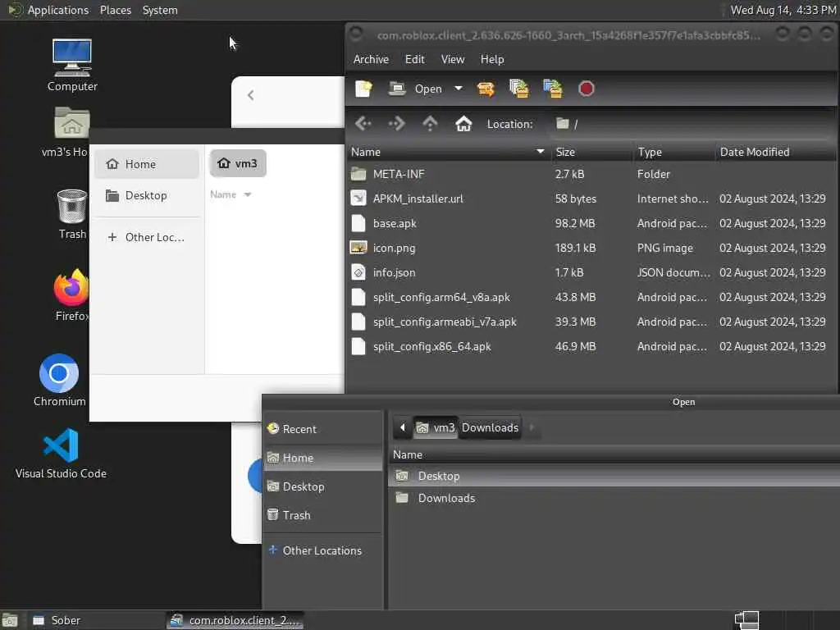Select split_config.x86_64.apk
Screen dimensions: 840x630
[591, 347]
